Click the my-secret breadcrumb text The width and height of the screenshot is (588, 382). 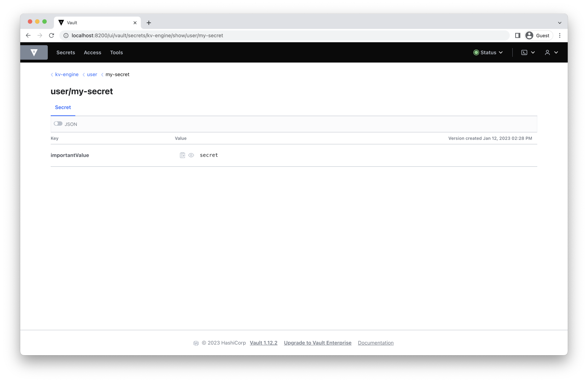click(118, 75)
